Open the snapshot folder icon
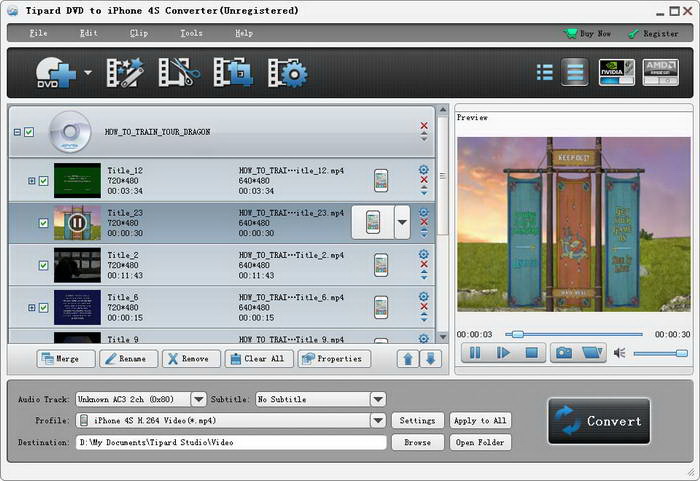 592,353
